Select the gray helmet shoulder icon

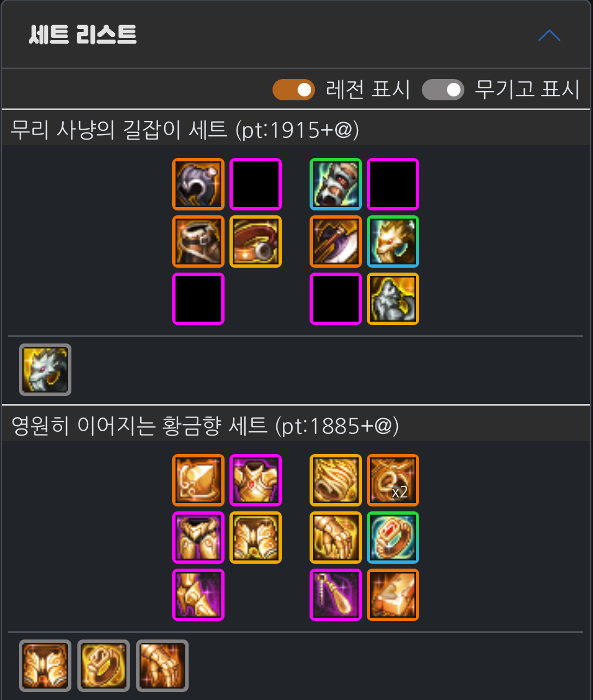[198, 184]
